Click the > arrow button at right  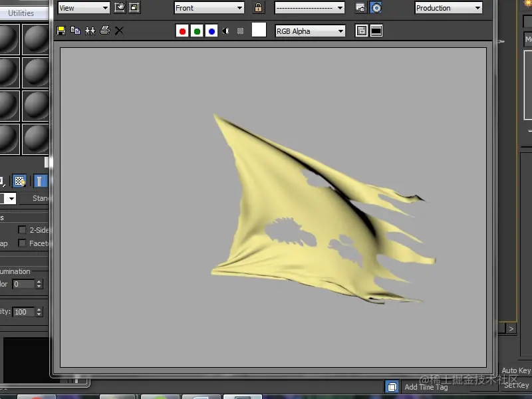[x=511, y=329]
